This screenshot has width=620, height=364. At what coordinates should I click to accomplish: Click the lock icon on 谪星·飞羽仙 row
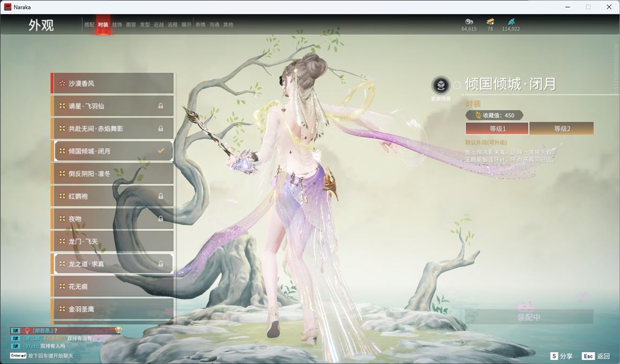pos(161,106)
